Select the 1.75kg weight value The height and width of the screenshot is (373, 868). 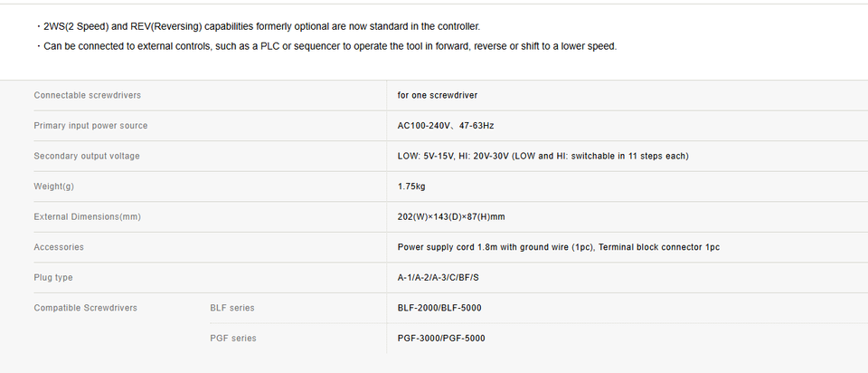tap(411, 186)
